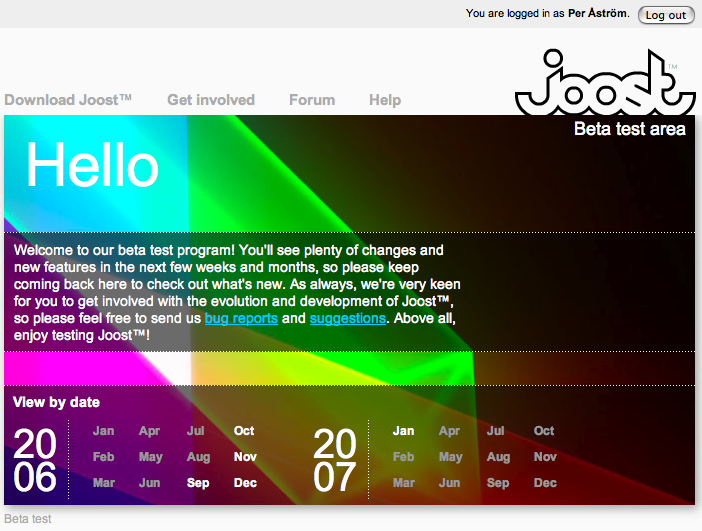Select Jul under 2007
Viewport: 702px width, 531px height.
[x=496, y=431]
